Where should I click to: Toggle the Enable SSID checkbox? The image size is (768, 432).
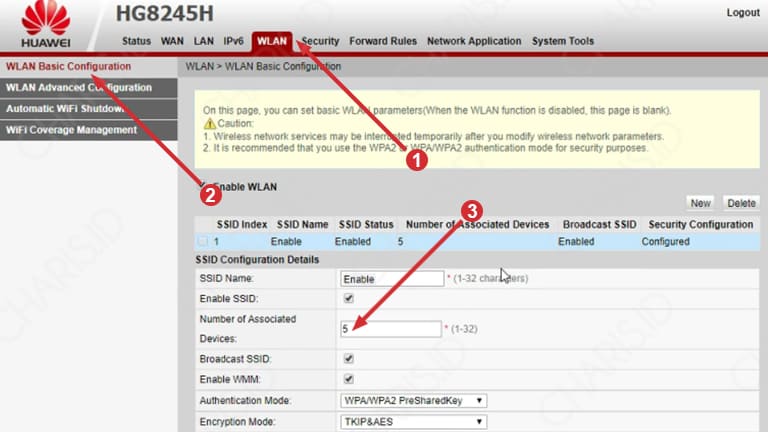click(348, 298)
